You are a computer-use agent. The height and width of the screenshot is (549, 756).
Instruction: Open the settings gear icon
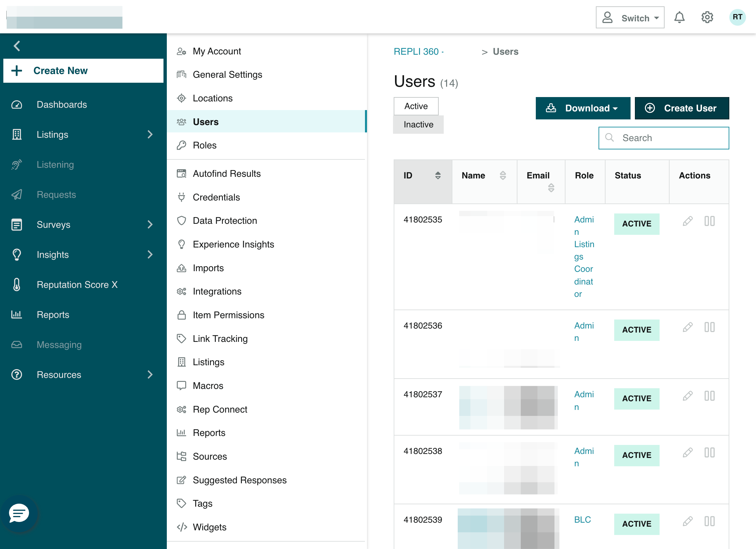(707, 17)
